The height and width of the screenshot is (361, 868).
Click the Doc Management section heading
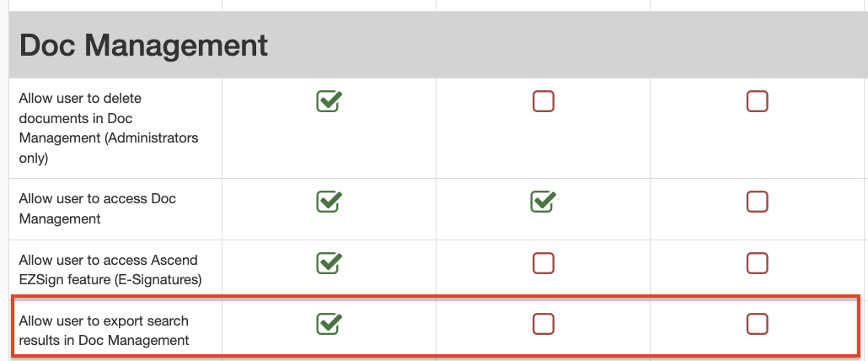tap(143, 46)
